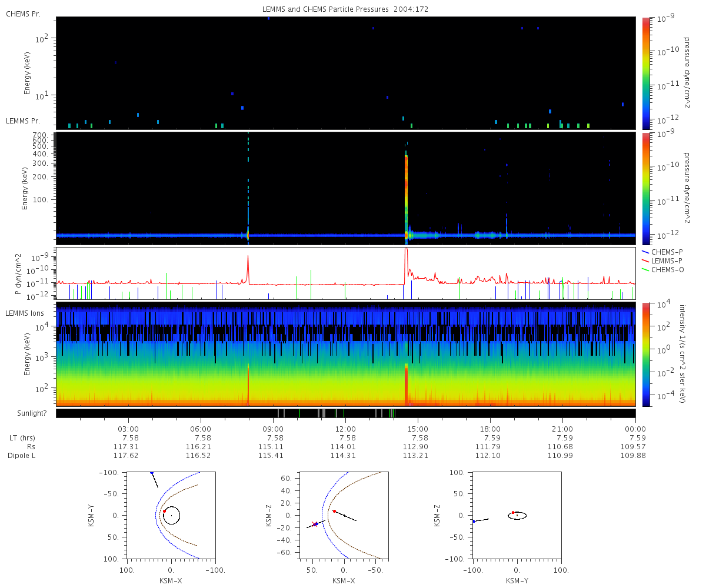Click the LEMMS Ions intensity color bar
This screenshot has height=588, width=706.
pos(645,355)
